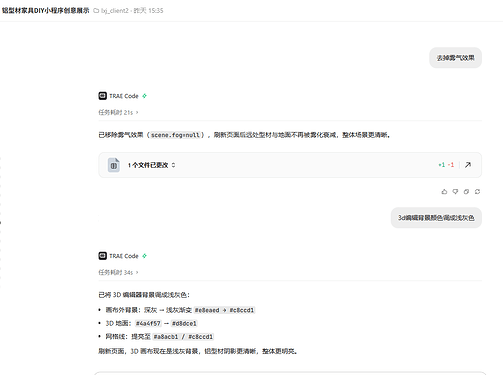The height and width of the screenshot is (375, 503).
Task: Open the changed file with the arrow icon
Action: (x=468, y=165)
